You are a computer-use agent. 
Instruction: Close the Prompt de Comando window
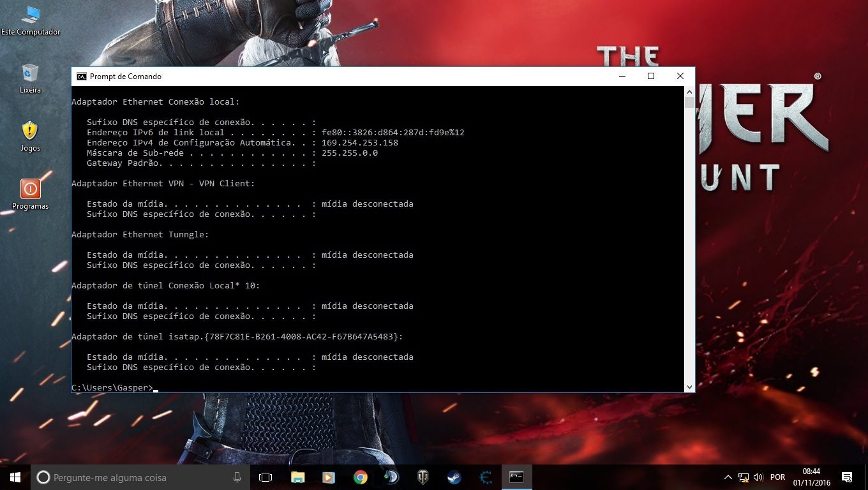coord(680,77)
